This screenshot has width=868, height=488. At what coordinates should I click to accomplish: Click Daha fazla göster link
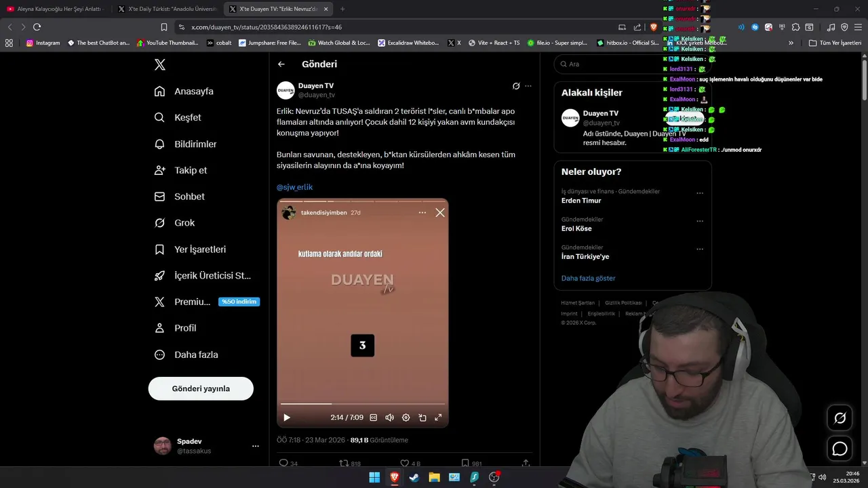pyautogui.click(x=589, y=279)
